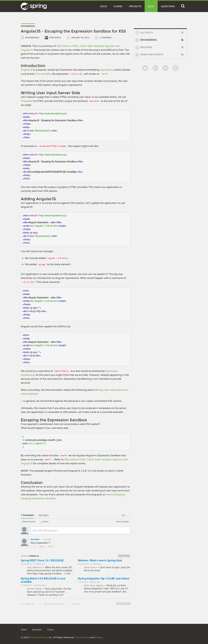Click the Join the discussion input field
The width and height of the screenshot is (208, 644).
80,530
